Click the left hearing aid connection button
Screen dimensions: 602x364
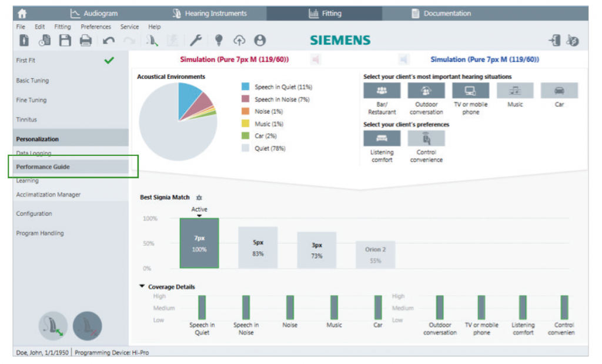pos(53,326)
